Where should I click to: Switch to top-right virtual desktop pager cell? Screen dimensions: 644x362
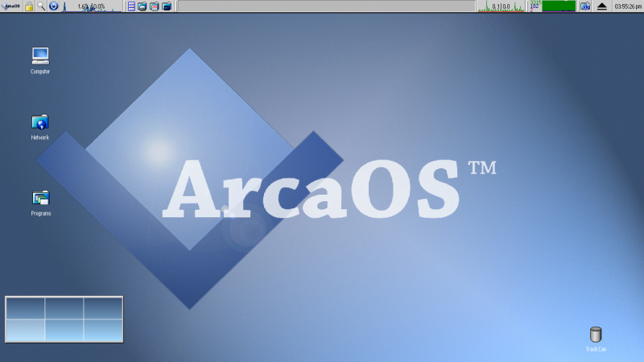(103, 307)
